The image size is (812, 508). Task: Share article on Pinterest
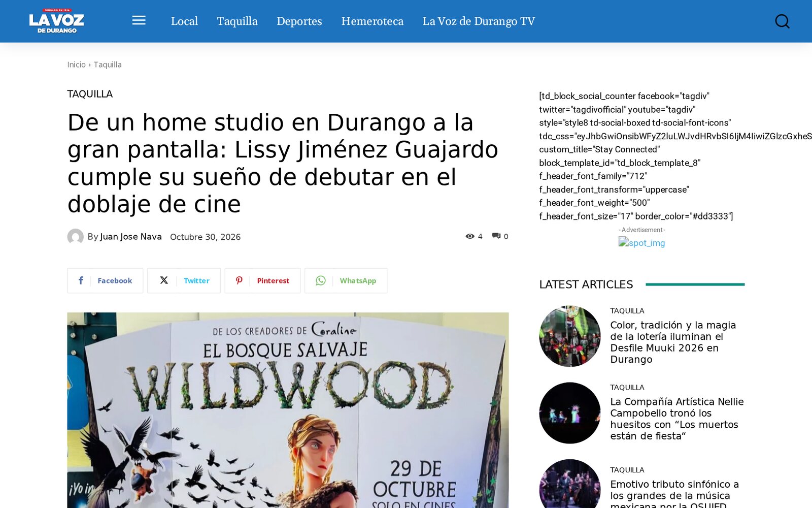tap(262, 280)
